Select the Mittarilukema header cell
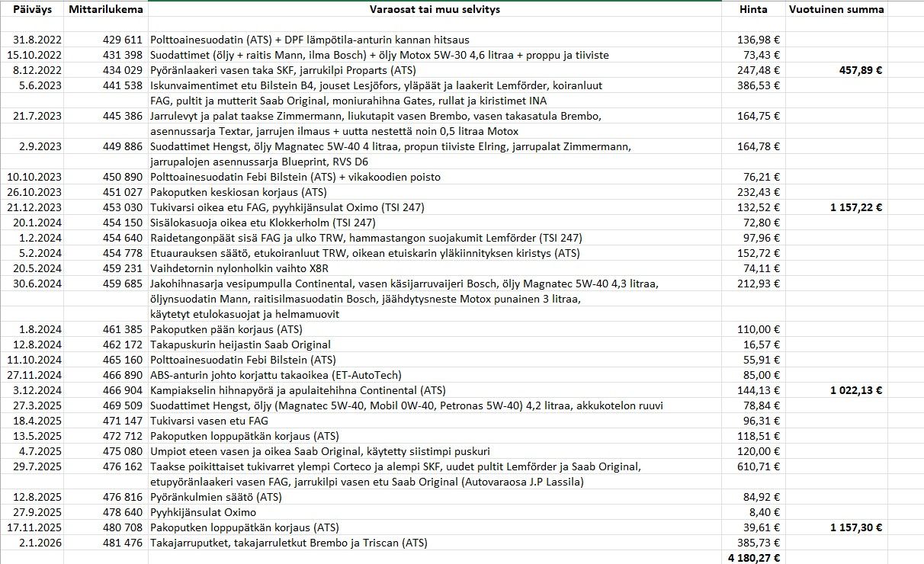924x564 pixels. (106, 9)
